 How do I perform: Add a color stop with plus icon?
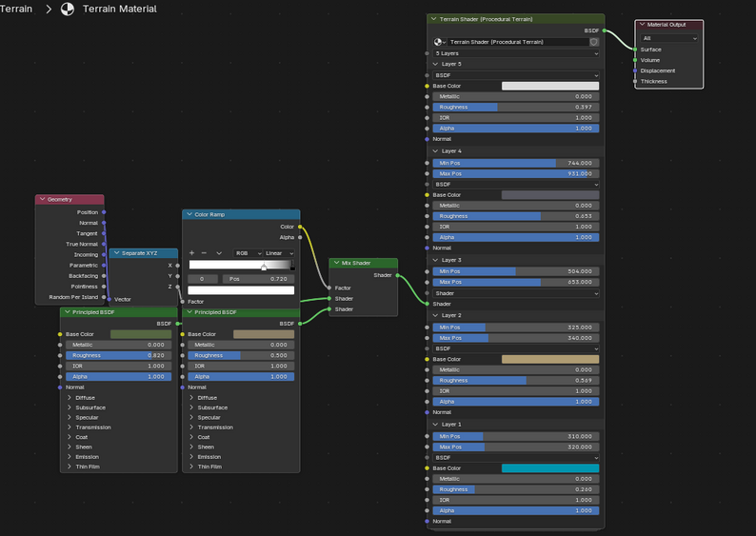coord(191,253)
